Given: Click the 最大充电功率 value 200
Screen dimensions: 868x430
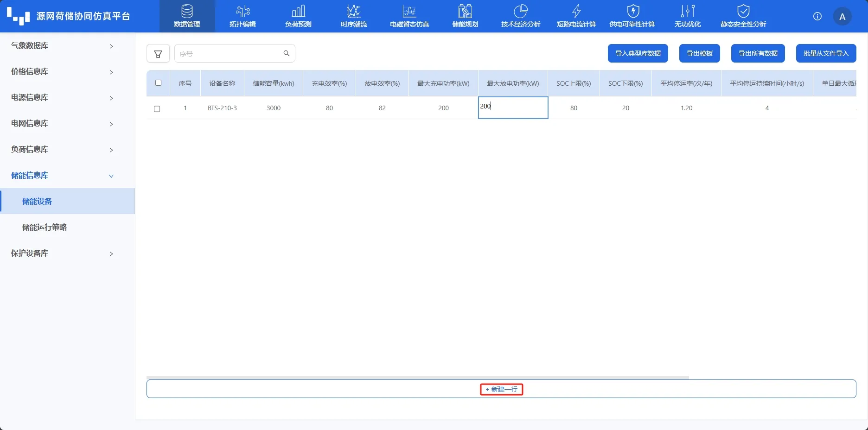Looking at the screenshot, I should (443, 108).
